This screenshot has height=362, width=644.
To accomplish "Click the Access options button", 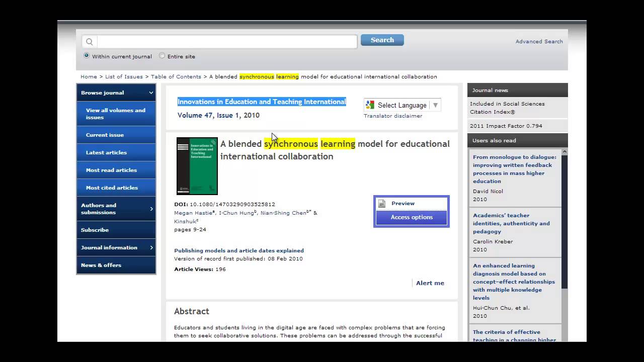I will (412, 217).
